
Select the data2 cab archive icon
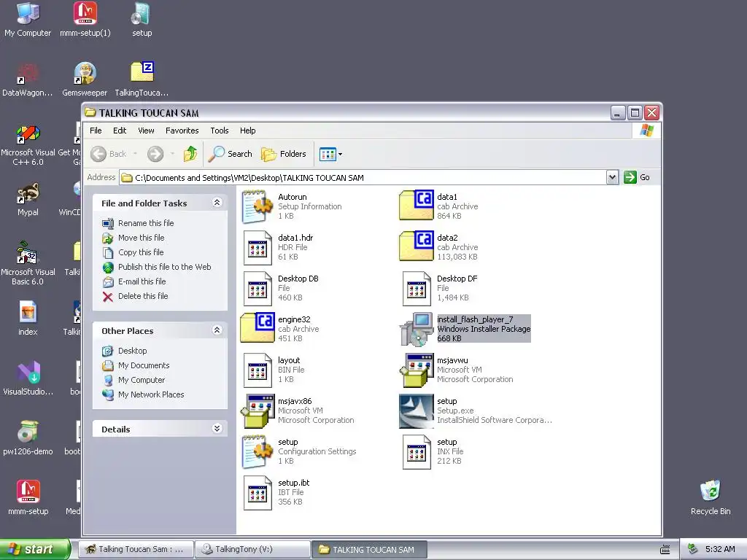click(417, 246)
